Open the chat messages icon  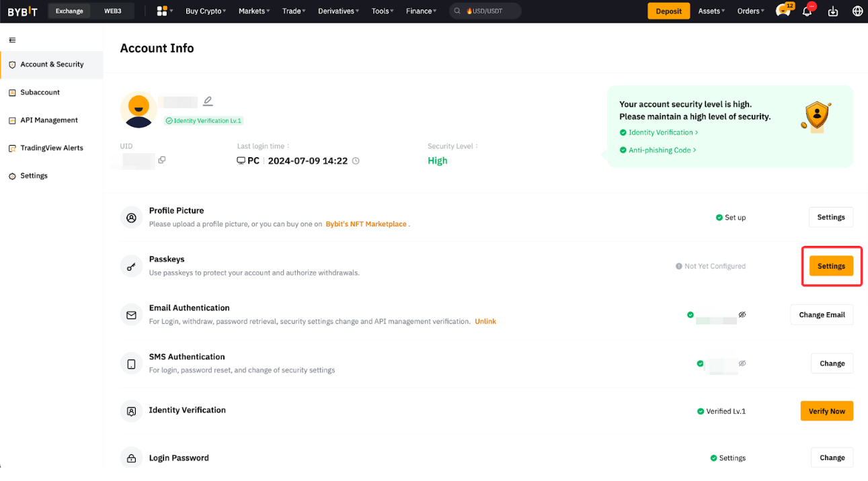(x=783, y=11)
